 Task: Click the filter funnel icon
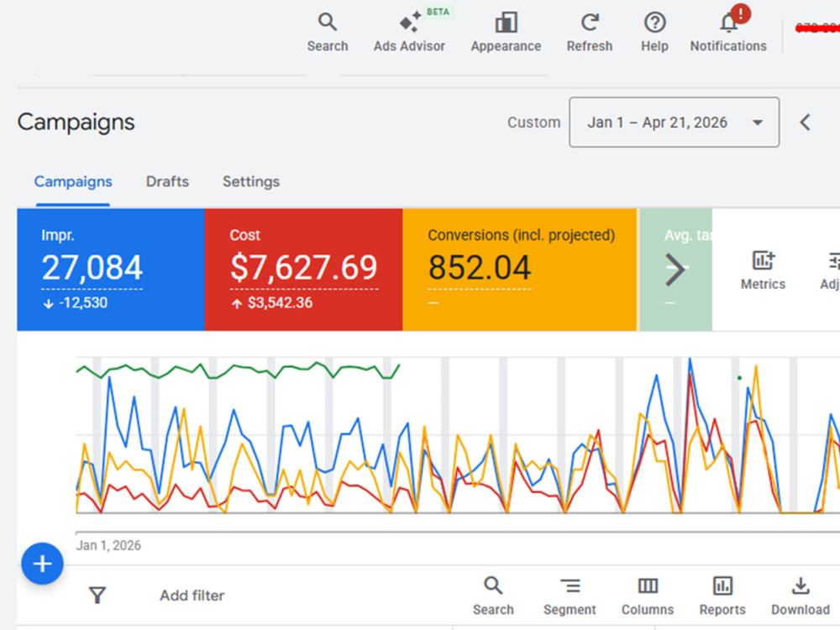pos(97,596)
